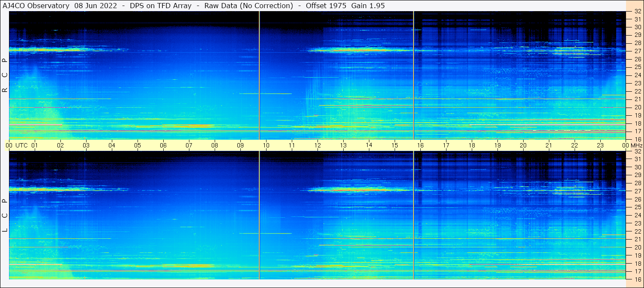This screenshot has width=644, height=288.
Task: Click hour '03' on the UTC time axis
Action: (86, 145)
